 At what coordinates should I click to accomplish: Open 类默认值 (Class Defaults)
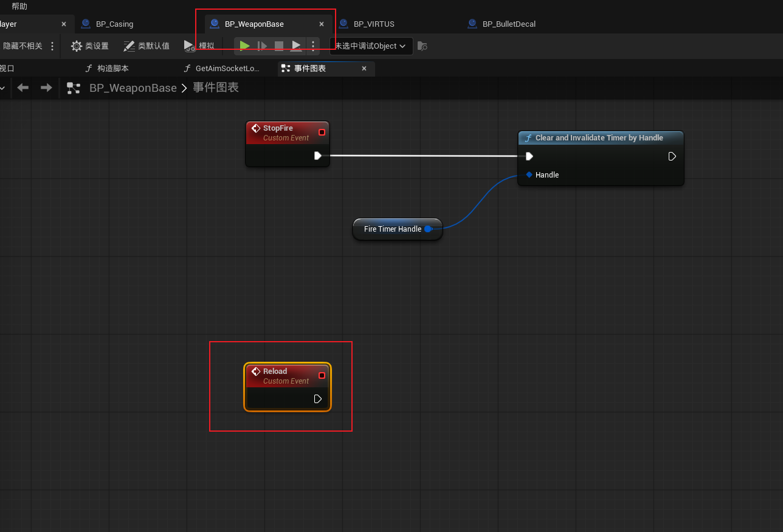147,46
